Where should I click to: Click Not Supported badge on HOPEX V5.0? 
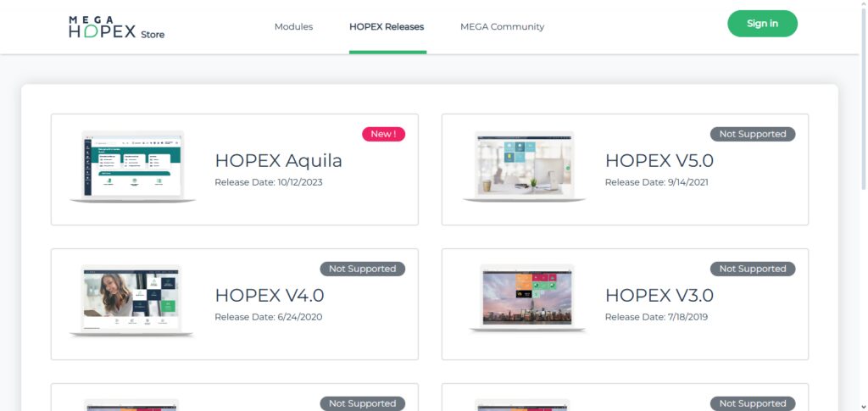click(x=753, y=134)
